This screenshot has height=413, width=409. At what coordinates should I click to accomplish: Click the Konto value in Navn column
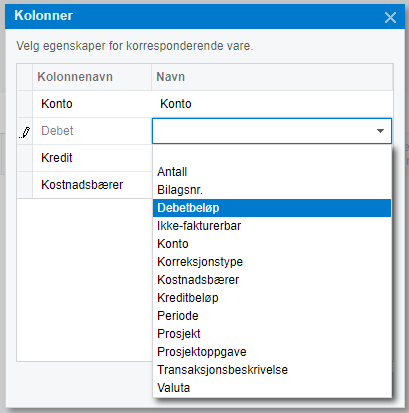click(x=272, y=104)
